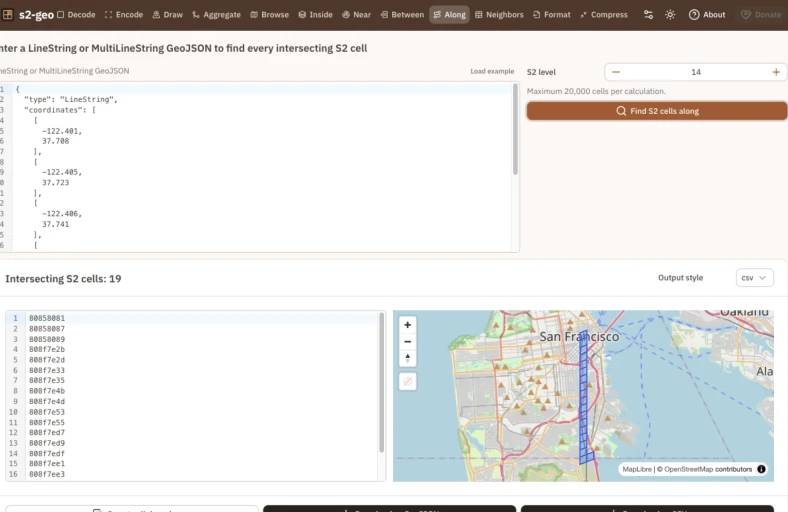The image size is (788, 512).
Task: Select result cell 808f7e33
Action: (47, 370)
